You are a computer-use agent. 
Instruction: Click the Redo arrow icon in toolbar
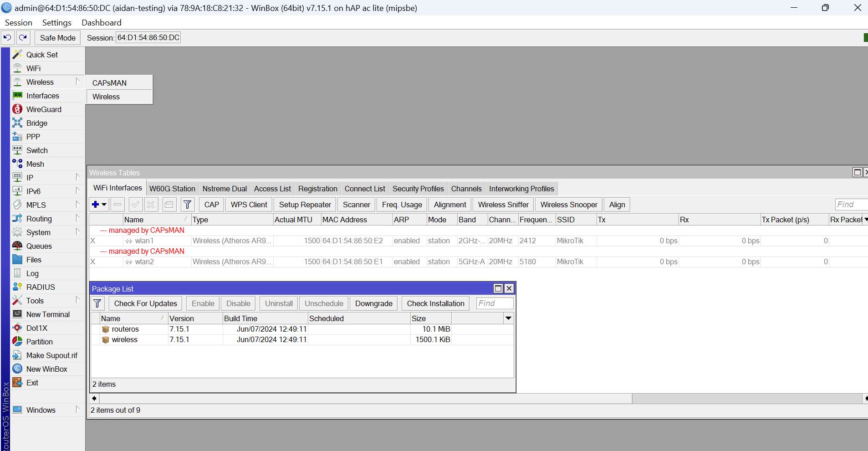[23, 38]
